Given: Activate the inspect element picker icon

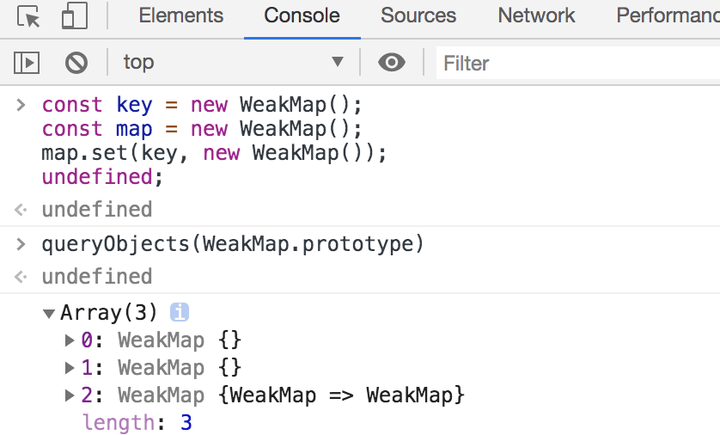Looking at the screenshot, I should point(28,16).
